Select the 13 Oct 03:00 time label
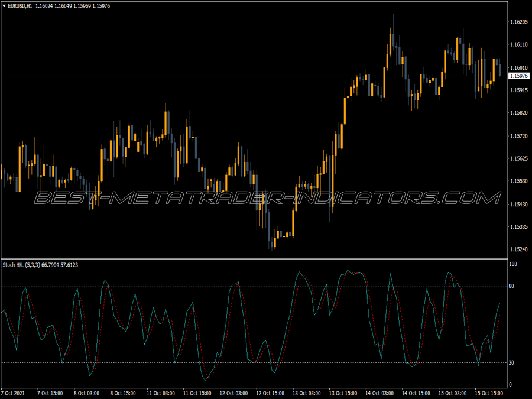 click(307, 394)
